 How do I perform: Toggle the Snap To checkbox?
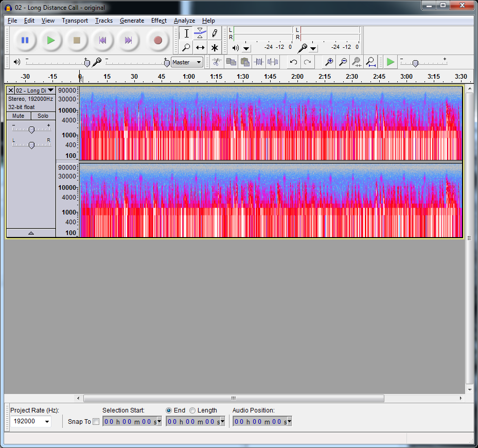[96, 421]
